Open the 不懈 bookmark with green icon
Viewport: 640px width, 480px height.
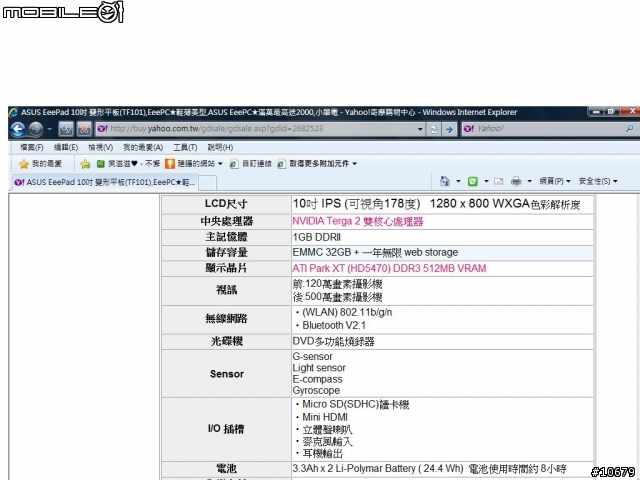128,164
